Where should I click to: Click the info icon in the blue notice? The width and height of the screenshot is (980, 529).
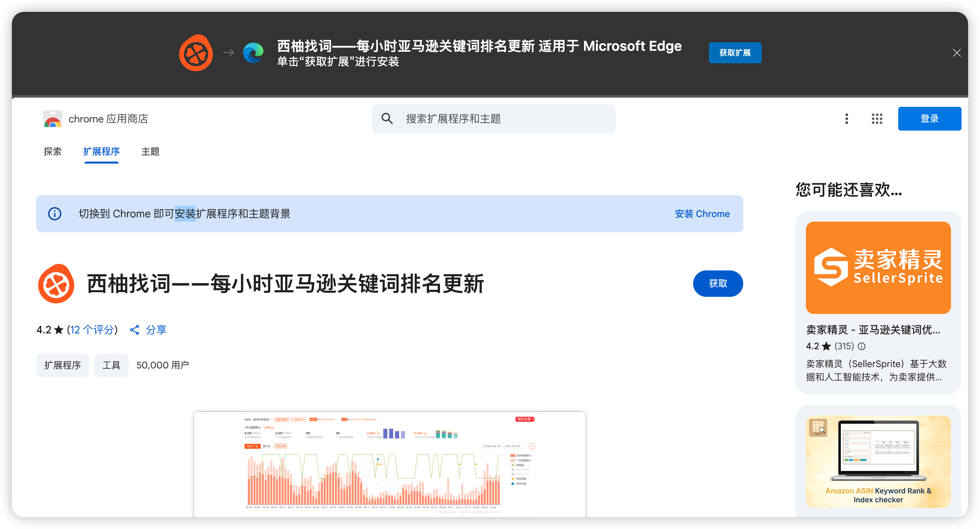[x=54, y=213]
